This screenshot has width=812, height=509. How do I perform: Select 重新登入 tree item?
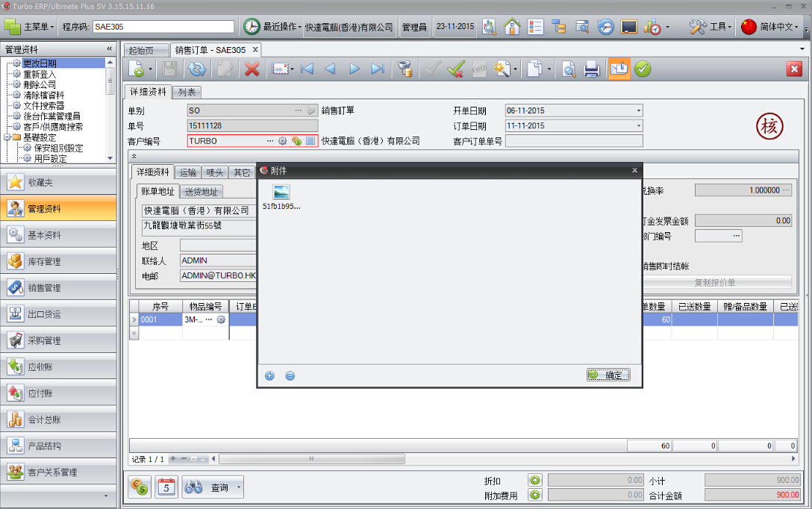point(40,74)
